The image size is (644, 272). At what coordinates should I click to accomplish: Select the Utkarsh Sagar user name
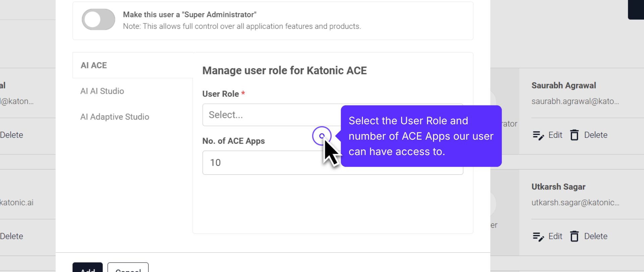(558, 187)
